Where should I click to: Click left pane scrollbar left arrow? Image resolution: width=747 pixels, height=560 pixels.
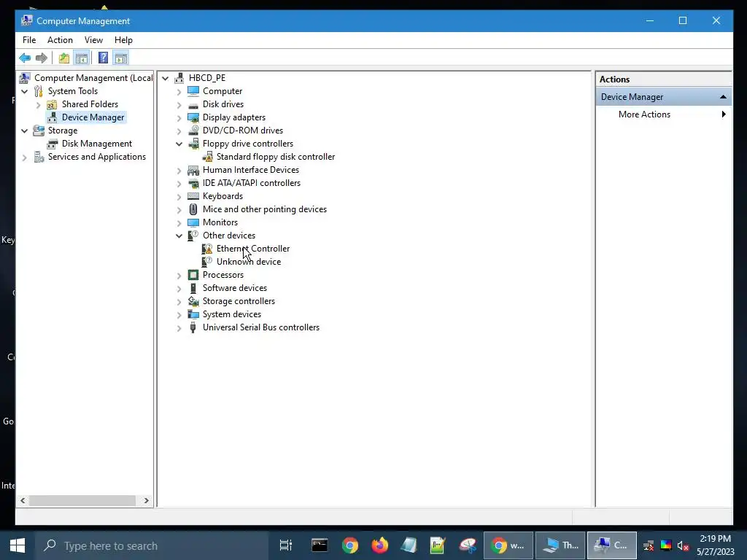coord(23,500)
